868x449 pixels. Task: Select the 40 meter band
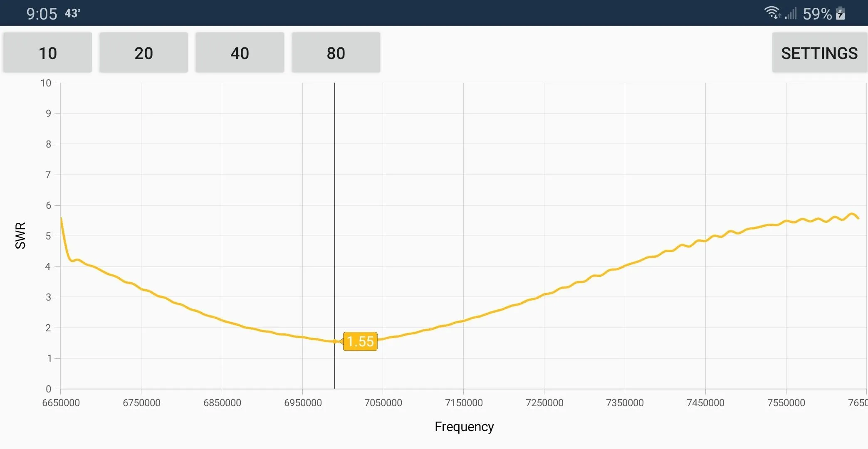click(240, 53)
